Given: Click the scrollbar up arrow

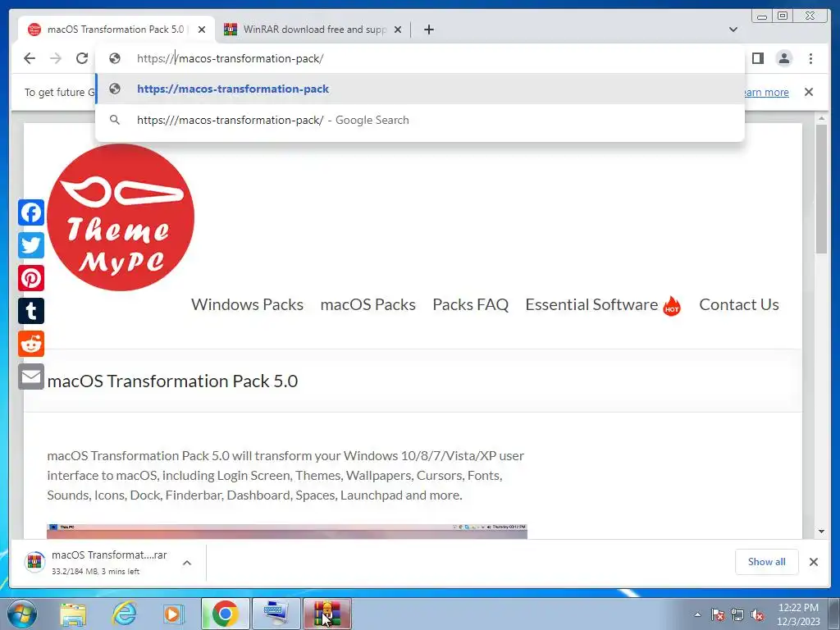Looking at the screenshot, I should tap(821, 118).
